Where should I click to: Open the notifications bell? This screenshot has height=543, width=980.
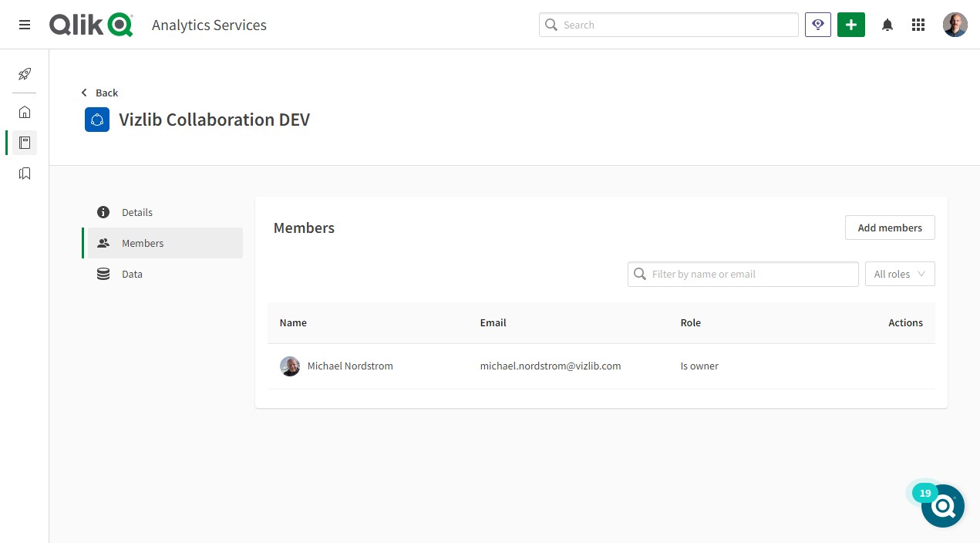coord(887,25)
